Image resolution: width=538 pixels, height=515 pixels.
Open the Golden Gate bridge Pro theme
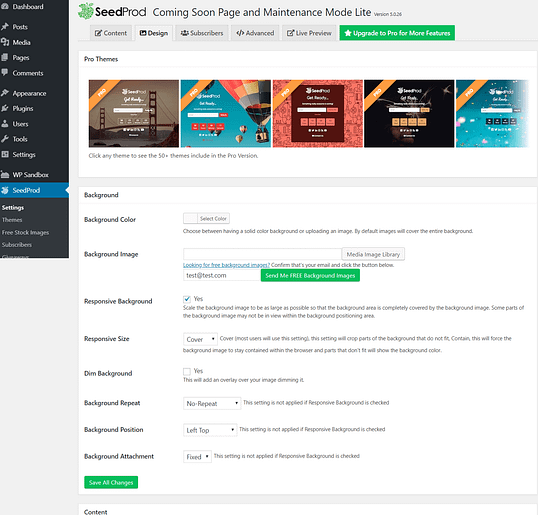(133, 114)
